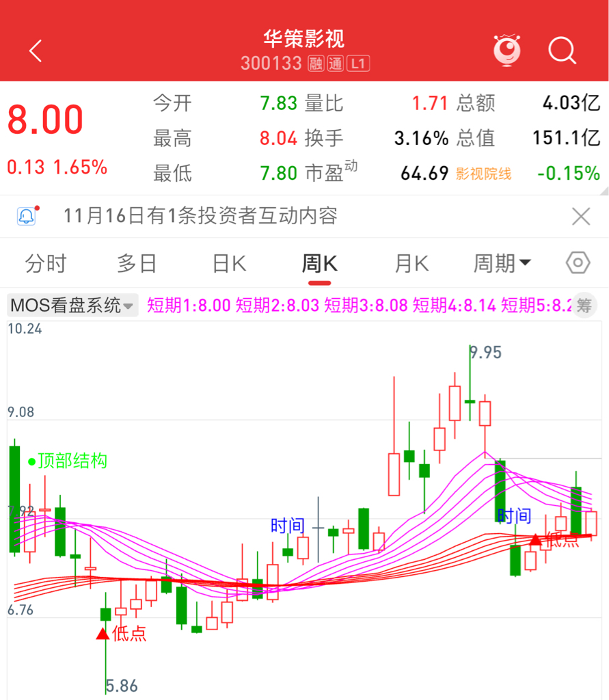
Task: Tap the 9.95 high price label
Action: coord(486,353)
